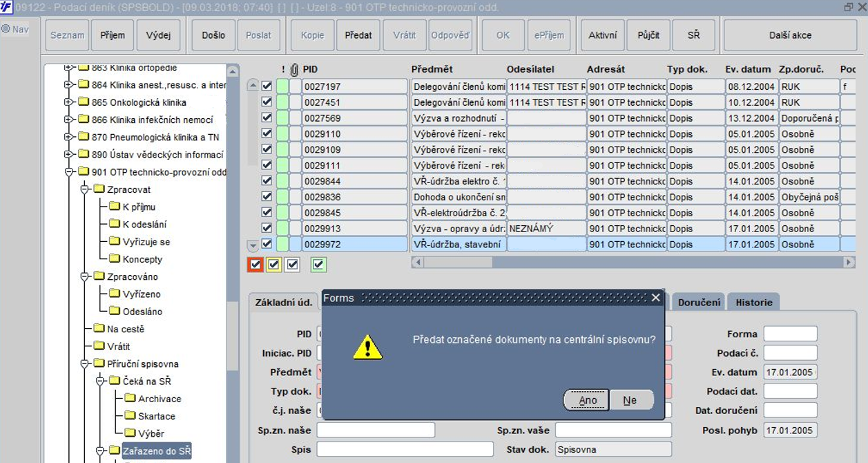Image resolution: width=868 pixels, height=463 pixels.
Task: Select the PID cell 0029845
Action: 355,213
